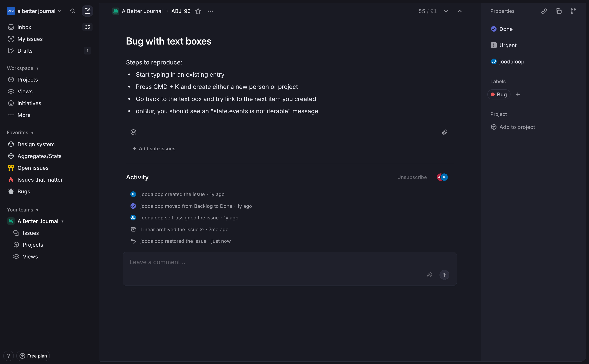Unsubscribe from issue activity
Screen dimensions: 589x364
(412, 177)
